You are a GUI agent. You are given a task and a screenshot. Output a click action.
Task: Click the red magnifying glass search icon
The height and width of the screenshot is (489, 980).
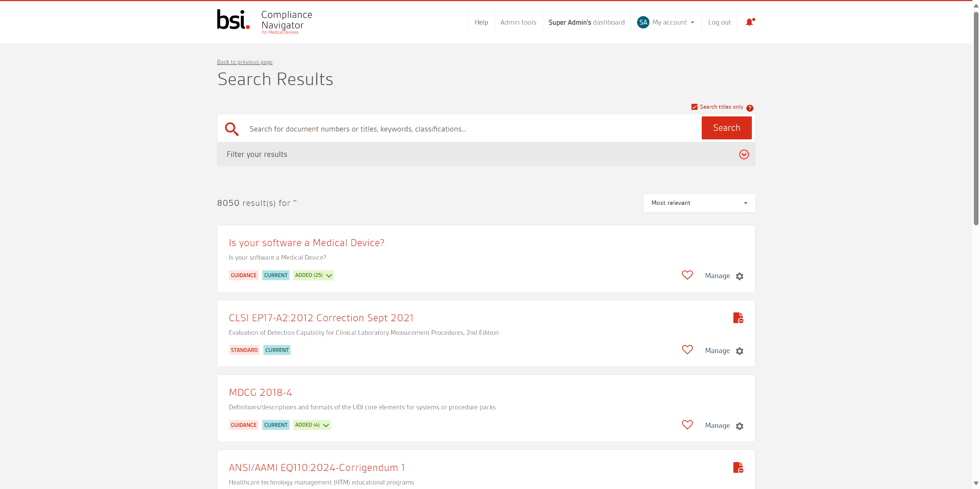click(232, 129)
